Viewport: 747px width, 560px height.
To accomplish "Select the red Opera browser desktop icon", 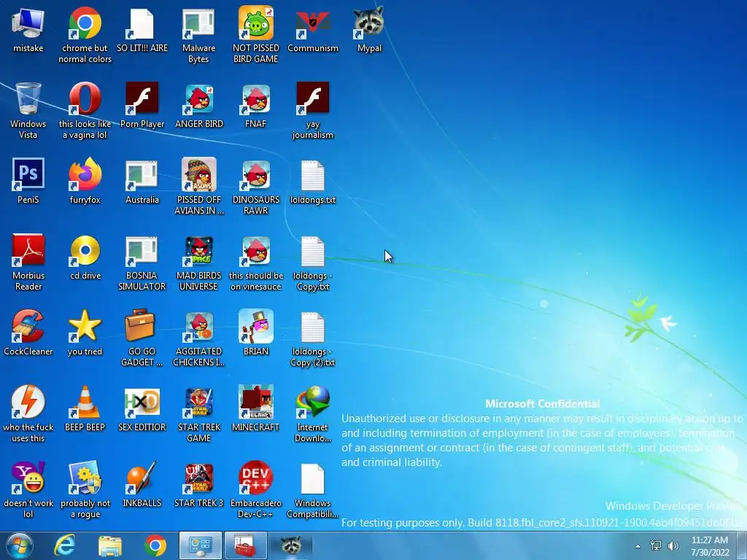I will pyautogui.click(x=85, y=98).
